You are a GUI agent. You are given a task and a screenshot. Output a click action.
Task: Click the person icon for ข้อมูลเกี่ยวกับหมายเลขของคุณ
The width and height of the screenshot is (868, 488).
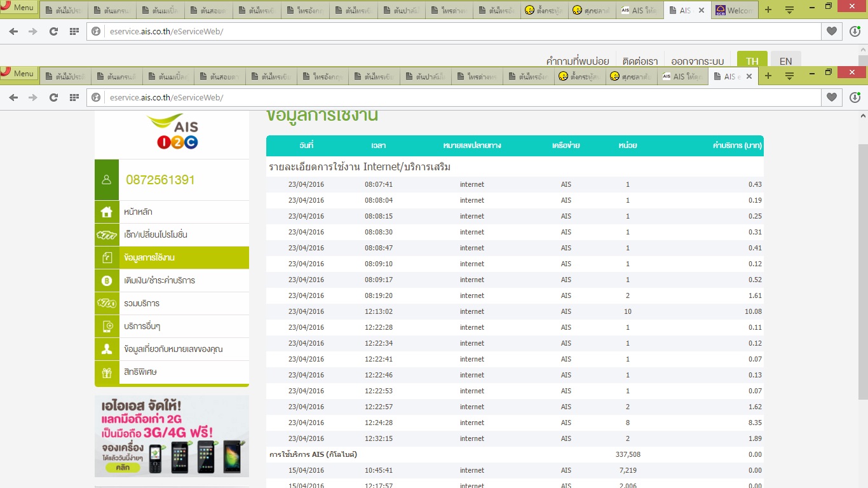click(x=107, y=349)
